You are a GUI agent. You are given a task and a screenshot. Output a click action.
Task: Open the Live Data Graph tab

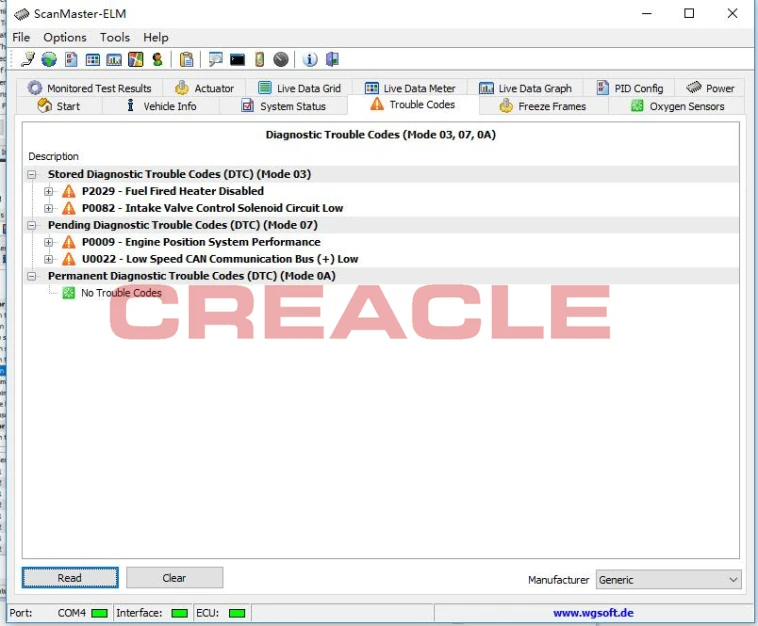click(x=525, y=88)
